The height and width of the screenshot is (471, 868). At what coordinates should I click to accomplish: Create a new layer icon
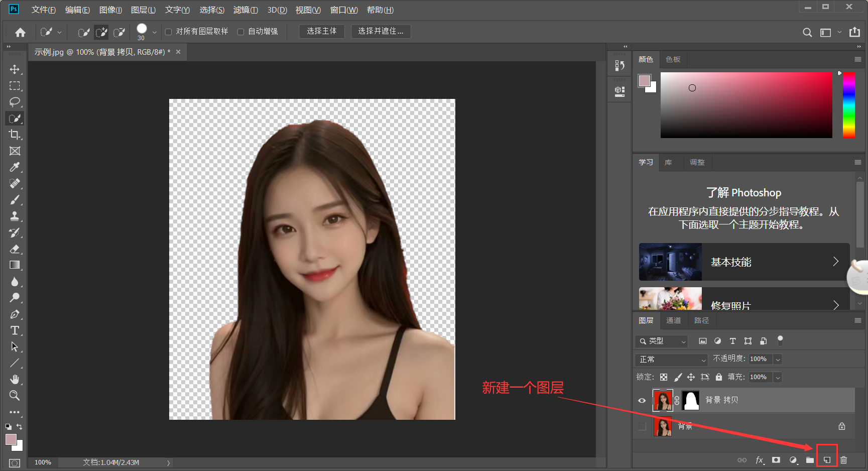click(x=827, y=460)
